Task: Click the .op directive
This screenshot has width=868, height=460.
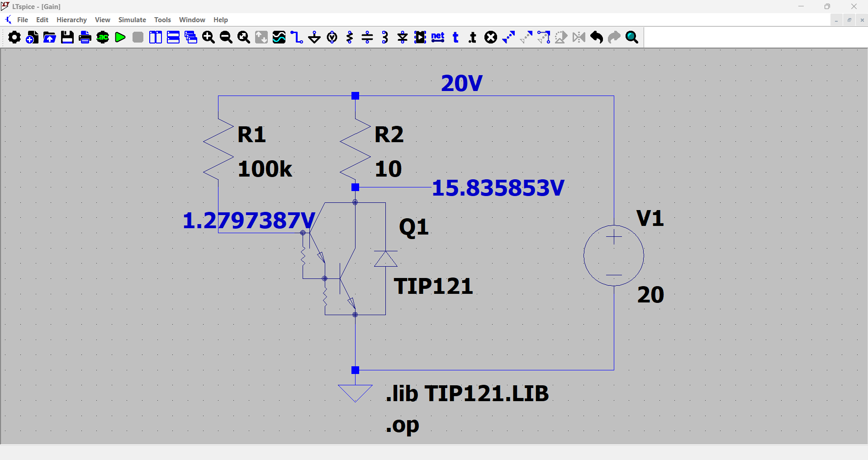Action: click(x=402, y=426)
